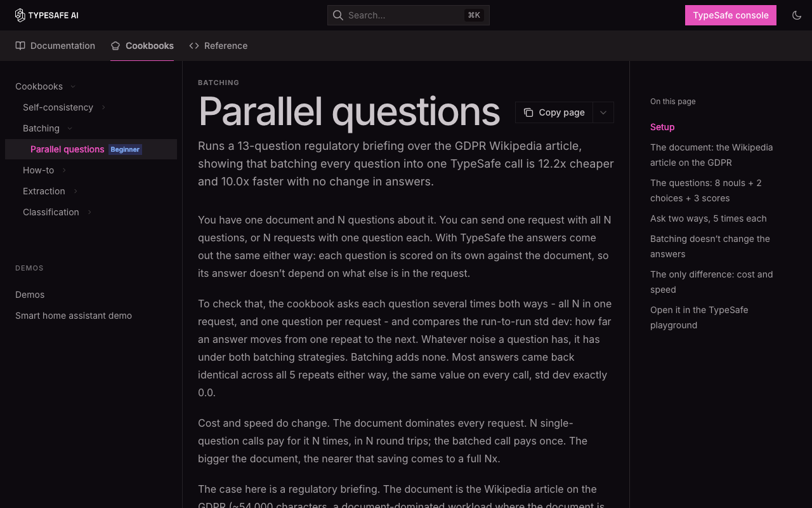The image size is (812, 508).
Task: Open Classification in the sidebar
Action: (x=51, y=212)
